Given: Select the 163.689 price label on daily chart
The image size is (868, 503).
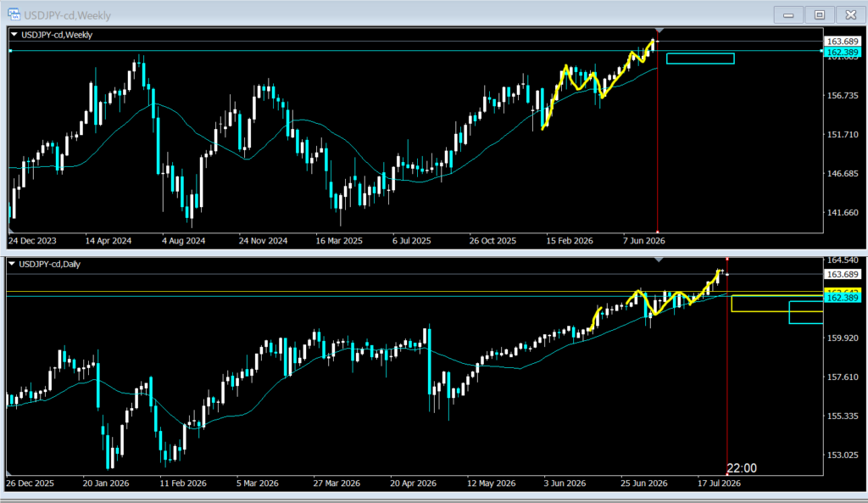Looking at the screenshot, I should click(842, 274).
